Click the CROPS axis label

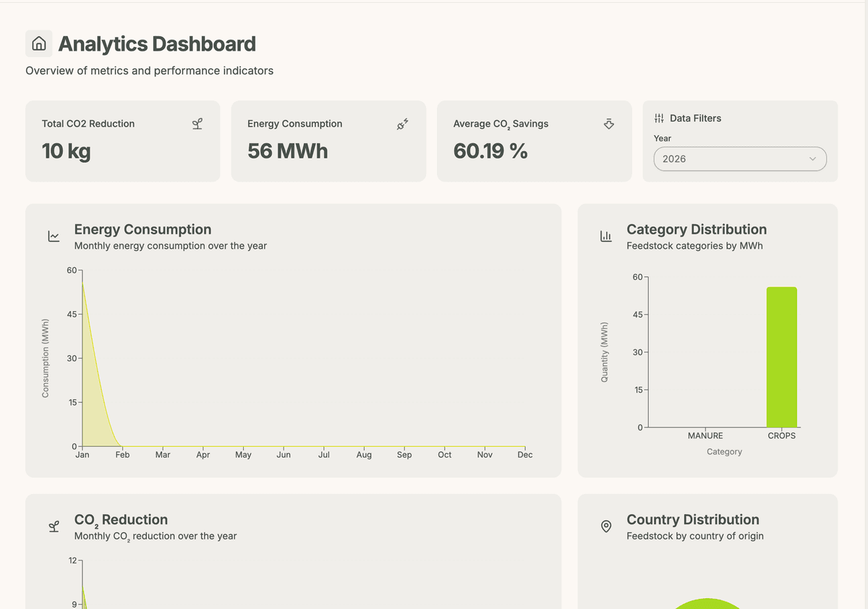point(781,435)
